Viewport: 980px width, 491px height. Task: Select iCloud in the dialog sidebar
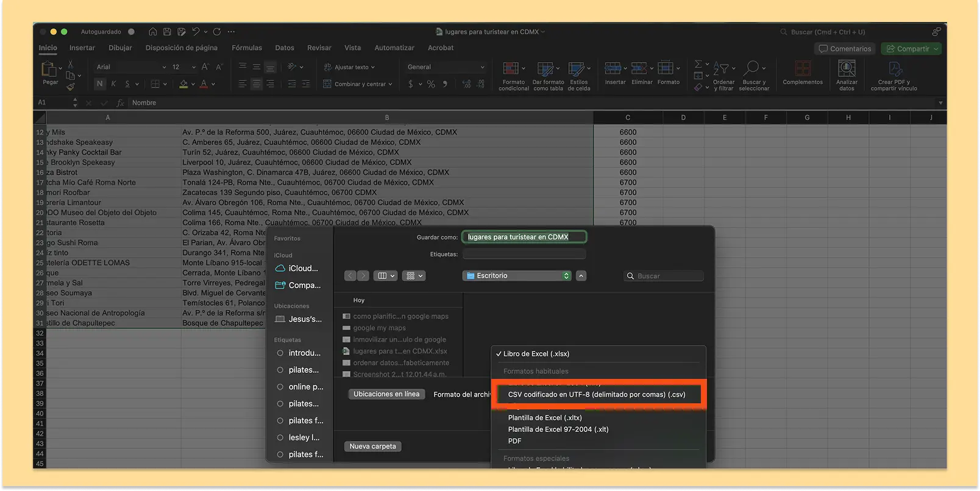[297, 269]
